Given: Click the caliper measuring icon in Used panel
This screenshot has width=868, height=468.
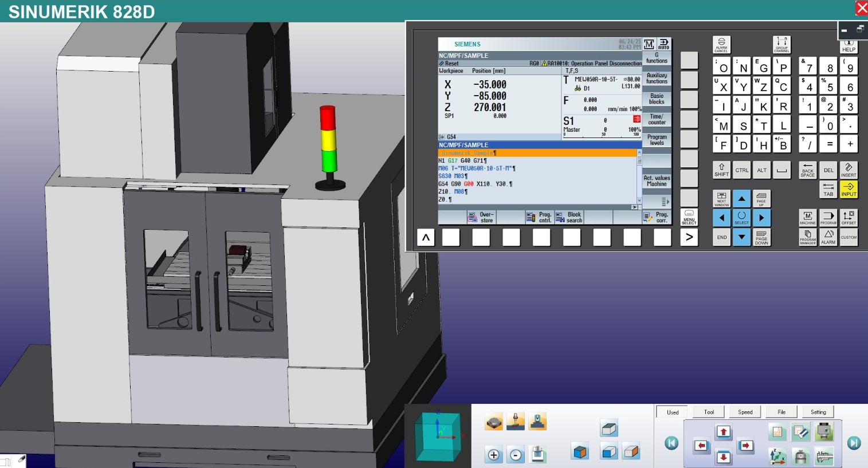Looking at the screenshot, I should (x=823, y=457).
